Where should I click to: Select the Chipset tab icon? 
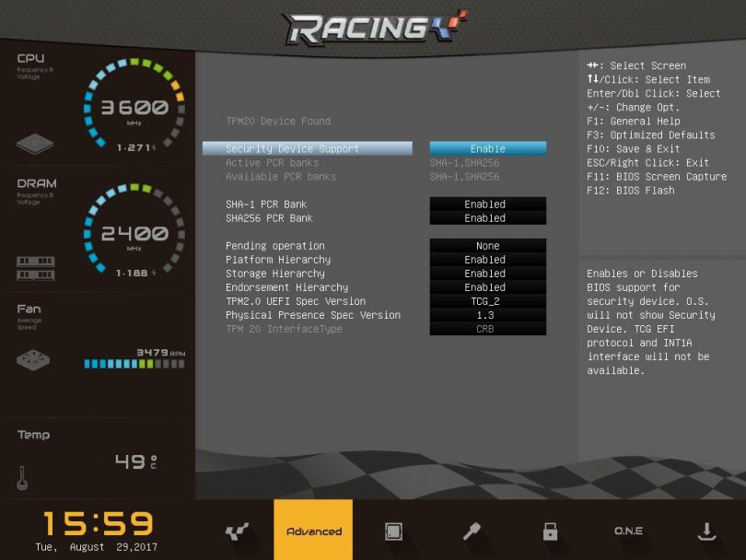pyautogui.click(x=393, y=531)
